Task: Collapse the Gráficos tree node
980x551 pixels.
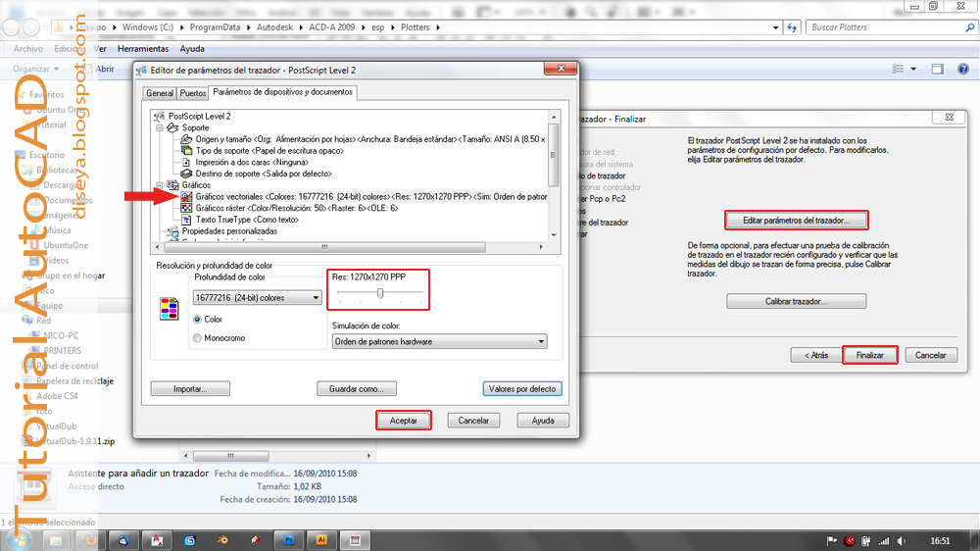Action: pos(160,185)
